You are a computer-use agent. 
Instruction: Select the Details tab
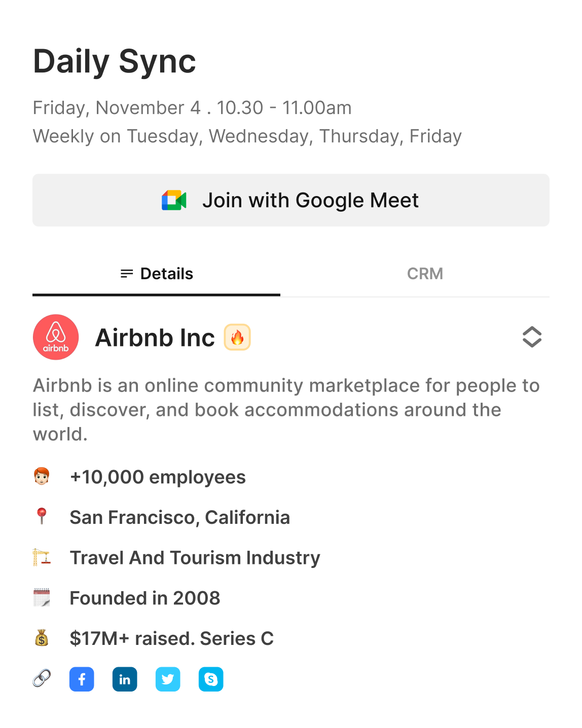[x=157, y=274]
